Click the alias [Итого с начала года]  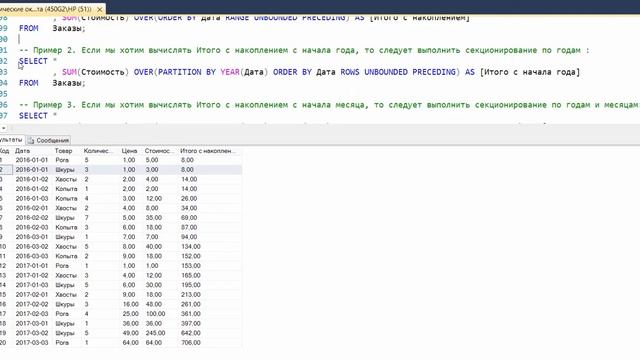(530, 72)
